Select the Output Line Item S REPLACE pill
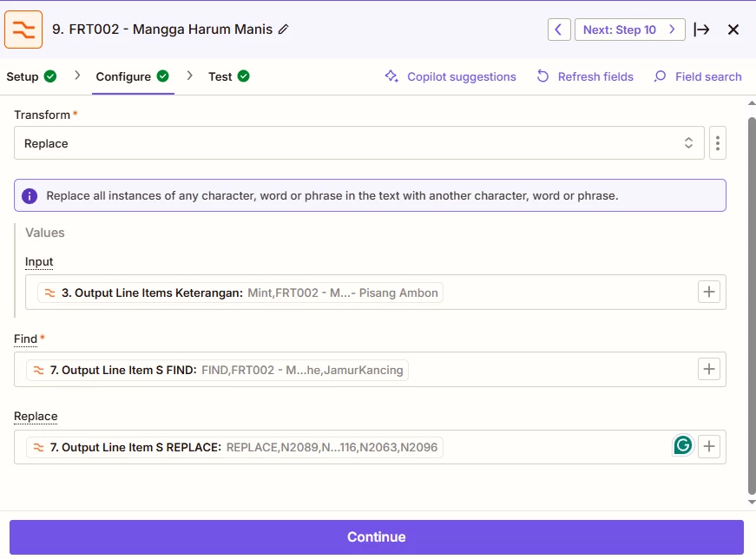 tap(235, 447)
